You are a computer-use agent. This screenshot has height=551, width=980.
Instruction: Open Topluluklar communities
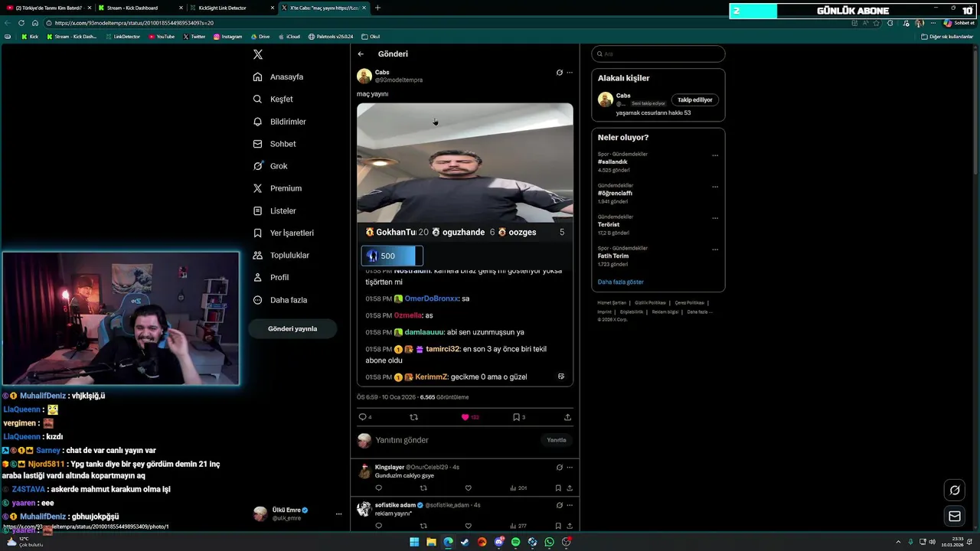point(281,255)
